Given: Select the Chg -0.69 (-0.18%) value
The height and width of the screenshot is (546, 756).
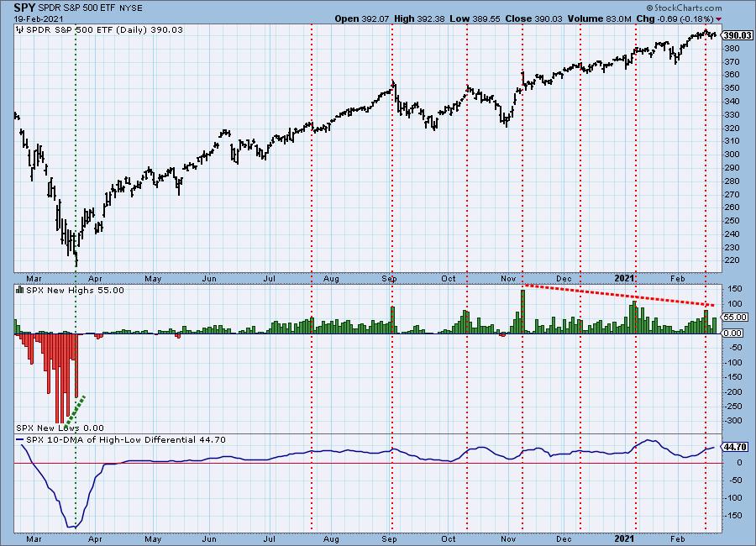Looking at the screenshot, I should point(675,18).
